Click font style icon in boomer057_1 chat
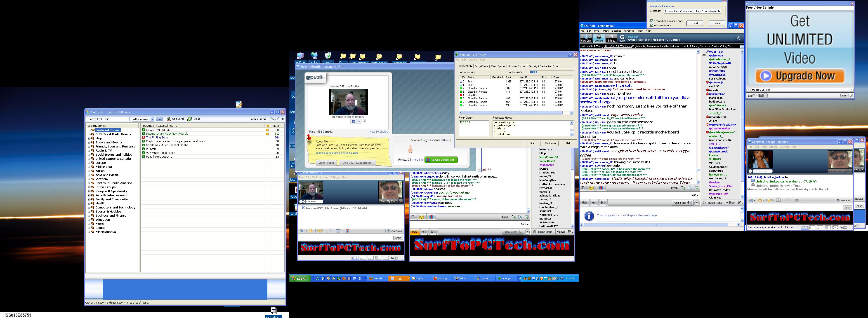The height and width of the screenshot is (318, 868). pyautogui.click(x=302, y=231)
